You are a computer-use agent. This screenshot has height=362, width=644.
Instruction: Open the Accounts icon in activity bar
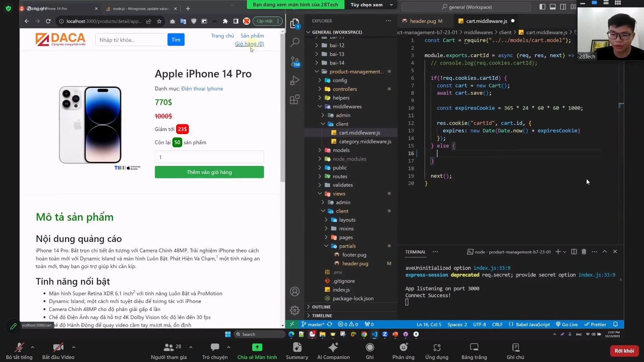[294, 292]
